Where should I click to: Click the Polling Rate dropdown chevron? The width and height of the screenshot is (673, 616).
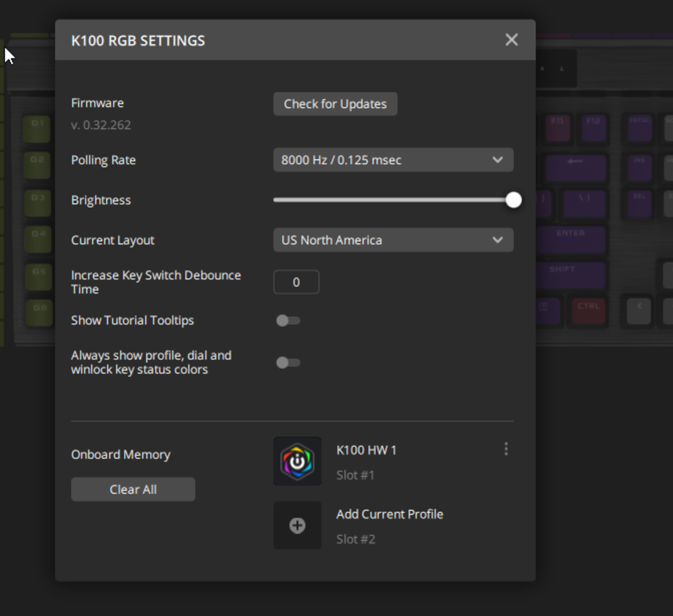click(x=497, y=160)
